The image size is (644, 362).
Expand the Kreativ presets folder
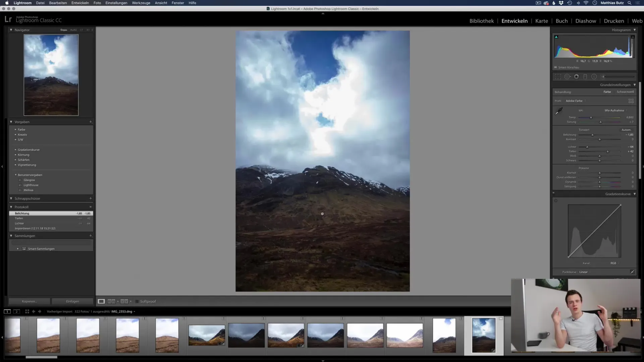(x=15, y=134)
